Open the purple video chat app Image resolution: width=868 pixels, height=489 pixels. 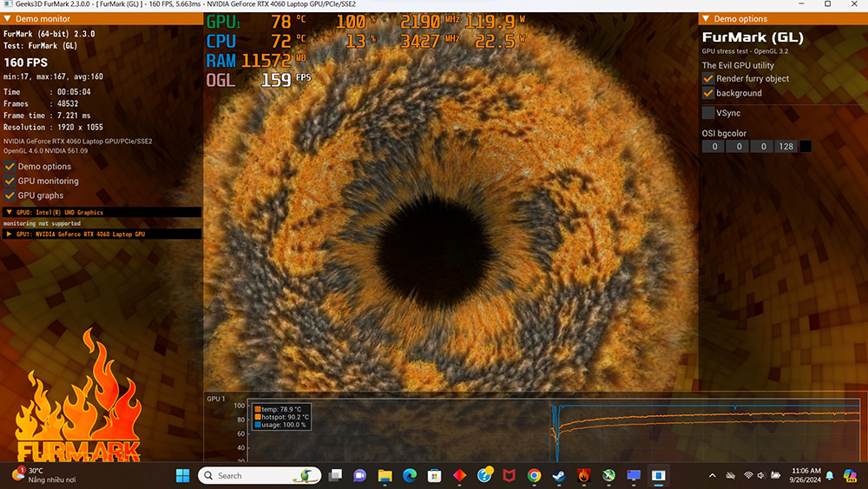pyautogui.click(x=360, y=475)
